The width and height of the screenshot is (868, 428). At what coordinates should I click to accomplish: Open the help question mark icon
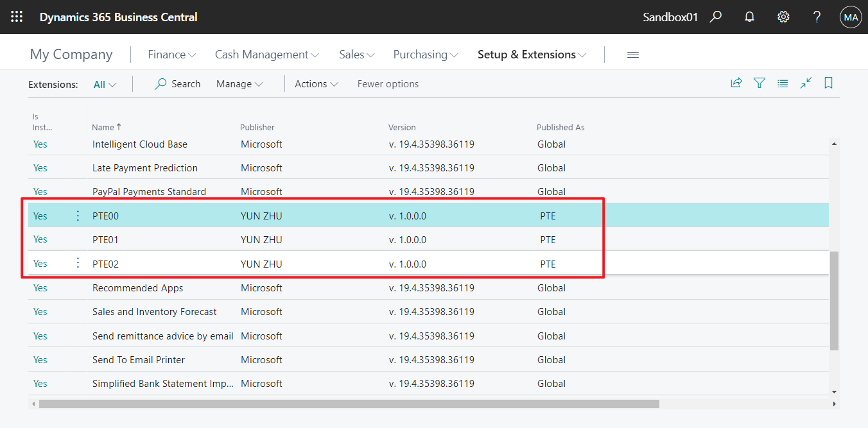coord(817,17)
